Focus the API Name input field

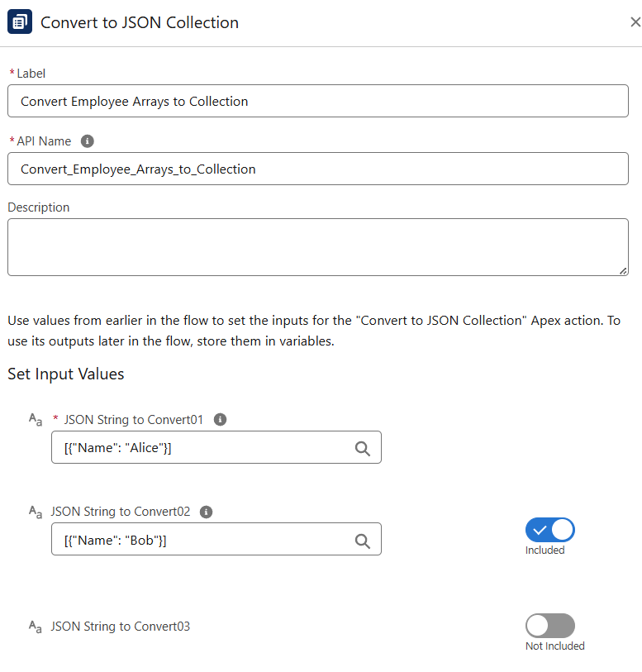click(317, 169)
